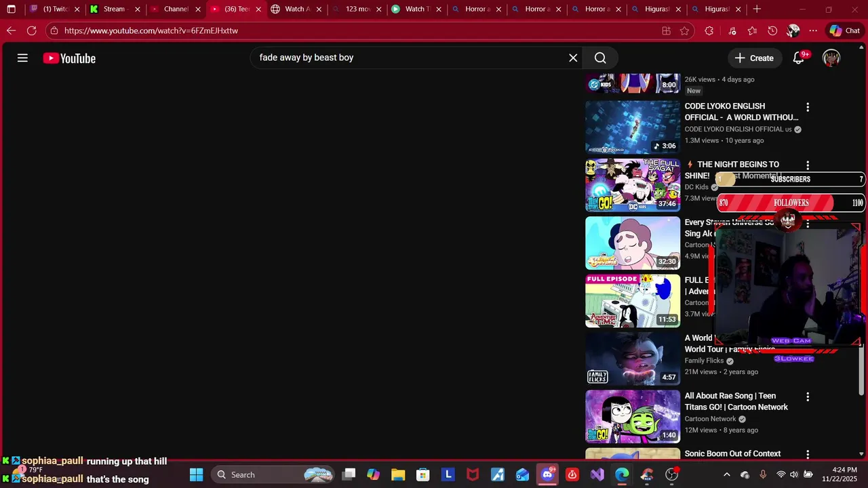The height and width of the screenshot is (488, 868).
Task: Go back in the browser
Action: [11, 30]
